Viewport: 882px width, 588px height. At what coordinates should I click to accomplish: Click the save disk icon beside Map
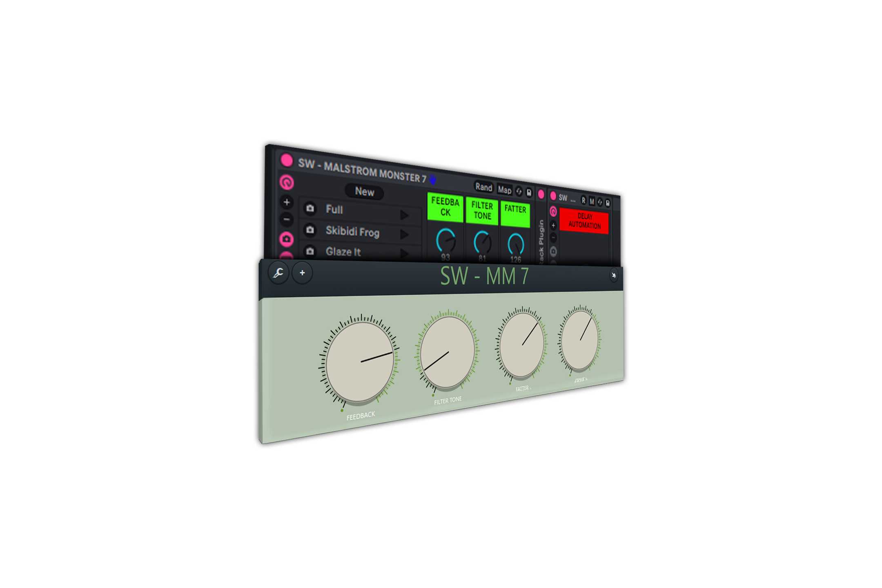pos(529,192)
